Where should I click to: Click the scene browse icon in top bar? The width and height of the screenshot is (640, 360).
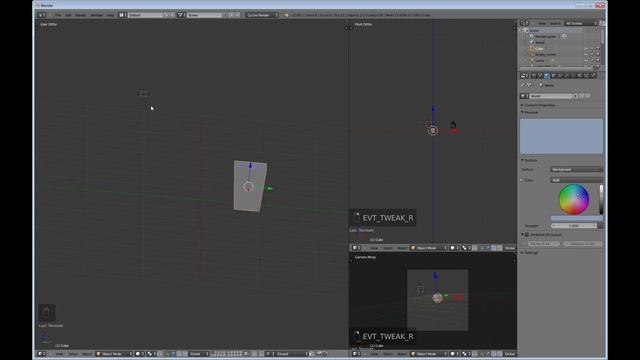[181, 15]
